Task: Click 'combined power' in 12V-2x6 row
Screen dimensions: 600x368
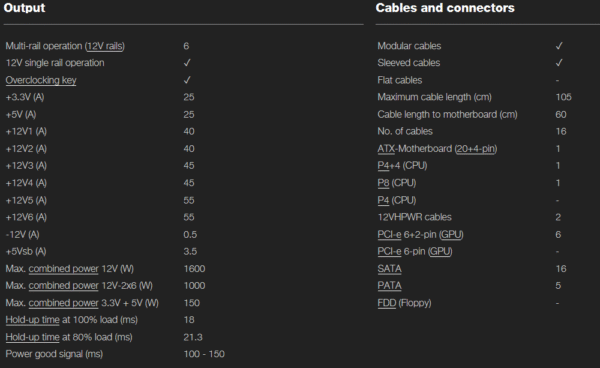Action: coord(64,286)
